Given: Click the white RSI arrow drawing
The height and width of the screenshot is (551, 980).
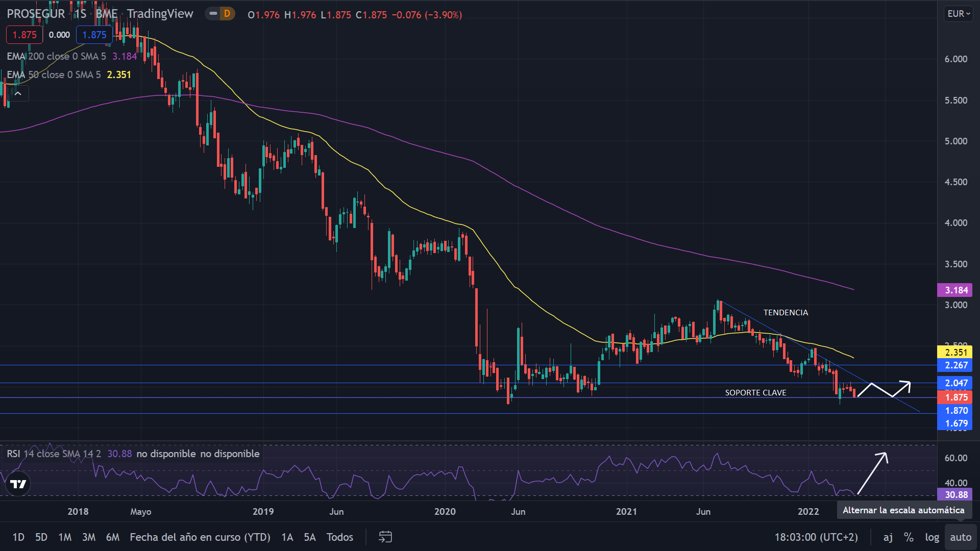Looking at the screenshot, I should point(873,473).
